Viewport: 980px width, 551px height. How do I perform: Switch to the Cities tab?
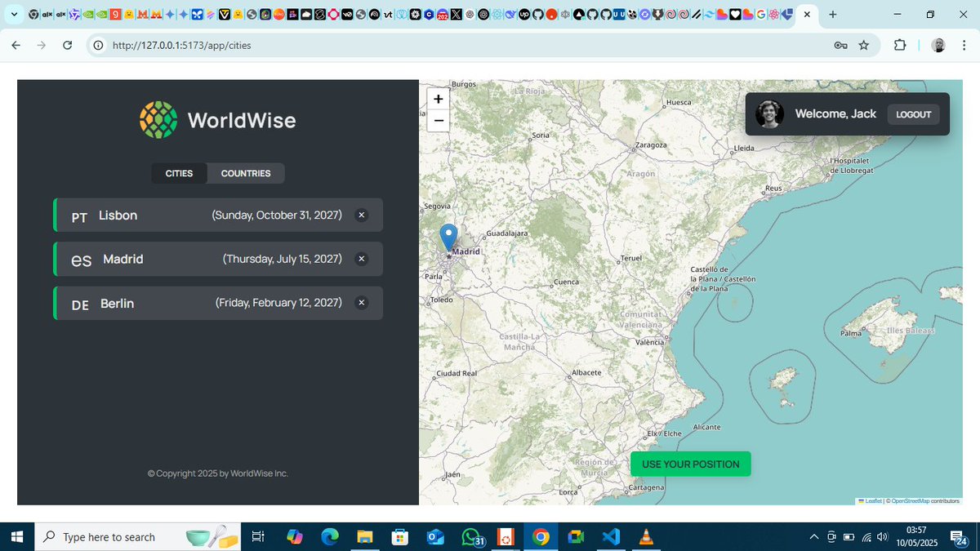click(180, 173)
